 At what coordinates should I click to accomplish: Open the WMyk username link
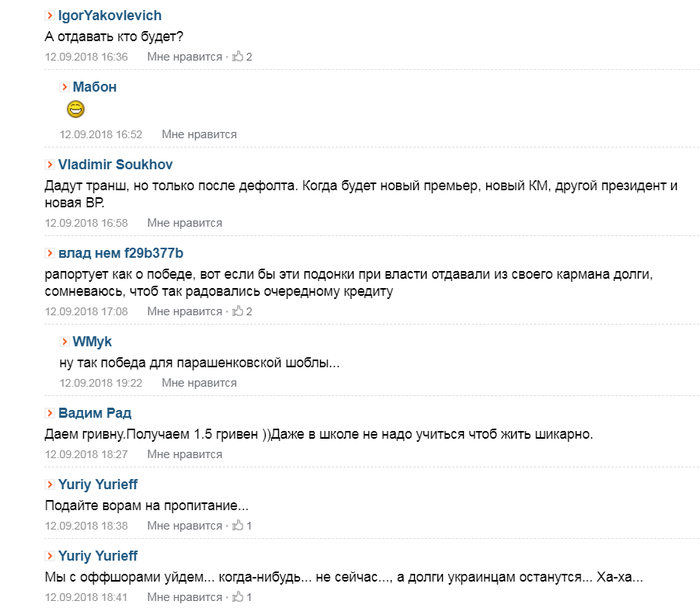(92, 342)
